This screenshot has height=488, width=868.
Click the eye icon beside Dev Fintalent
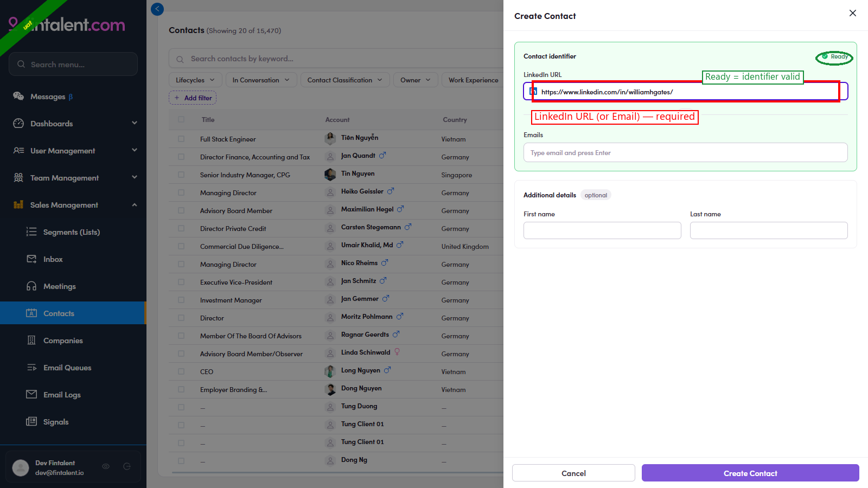(x=106, y=466)
